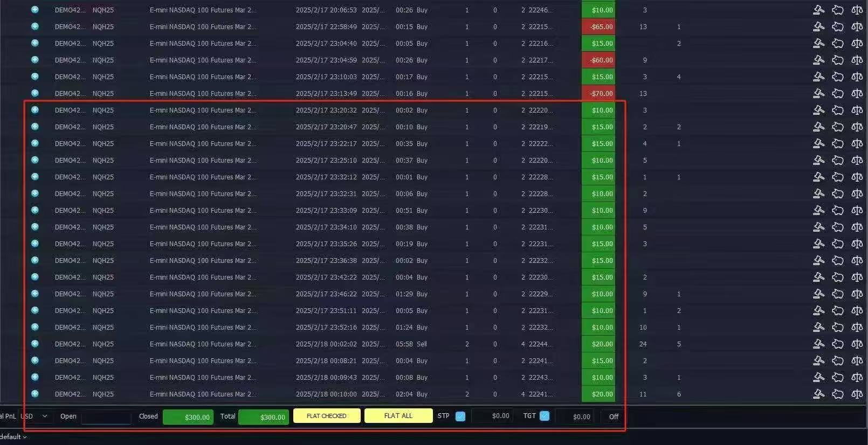Click the piggy bank icon in the 00:08:21 row
The height and width of the screenshot is (445, 868).
tap(838, 360)
